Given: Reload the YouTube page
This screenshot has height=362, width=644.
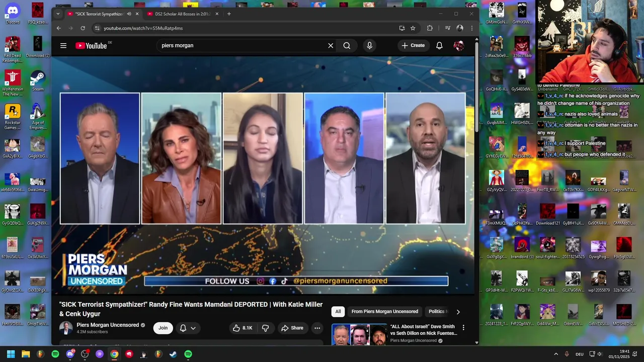Looking at the screenshot, I should 83,28.
